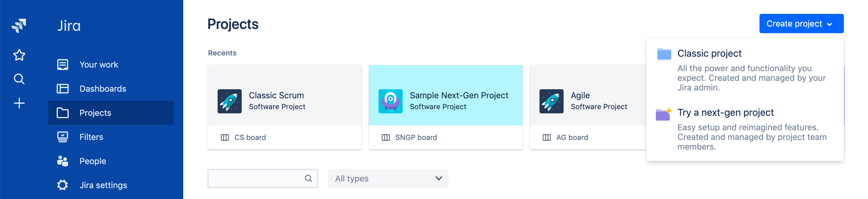
Task: Expand the Create project dropdown button
Action: 801,24
